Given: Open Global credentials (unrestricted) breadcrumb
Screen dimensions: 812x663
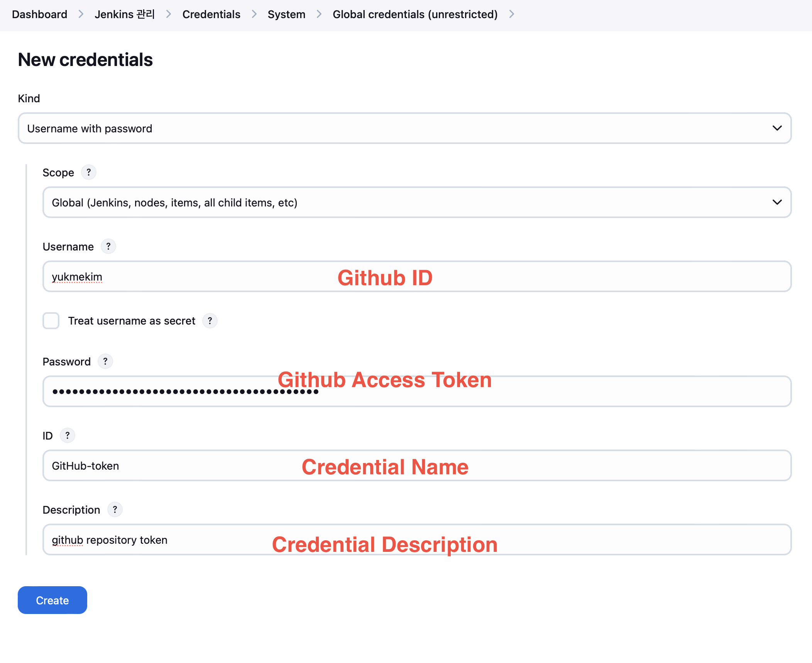Looking at the screenshot, I should pyautogui.click(x=415, y=14).
